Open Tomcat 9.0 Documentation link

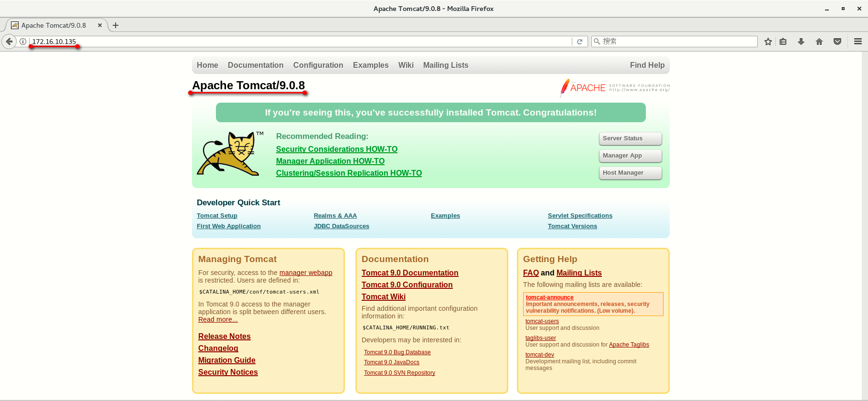(410, 273)
